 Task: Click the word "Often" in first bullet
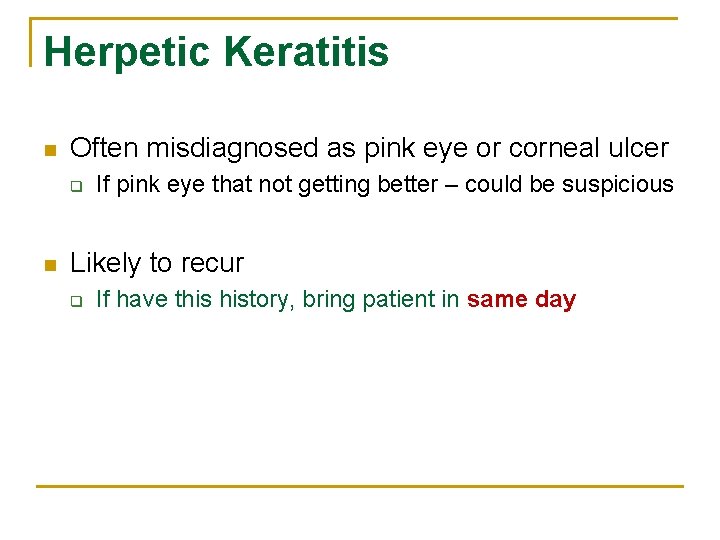tap(104, 148)
